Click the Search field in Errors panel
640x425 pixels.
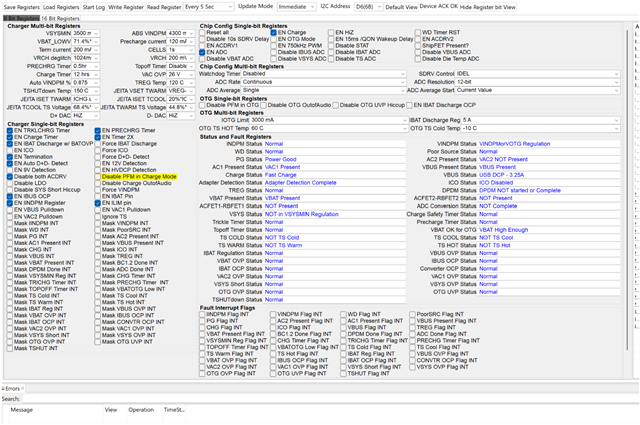[329, 398]
